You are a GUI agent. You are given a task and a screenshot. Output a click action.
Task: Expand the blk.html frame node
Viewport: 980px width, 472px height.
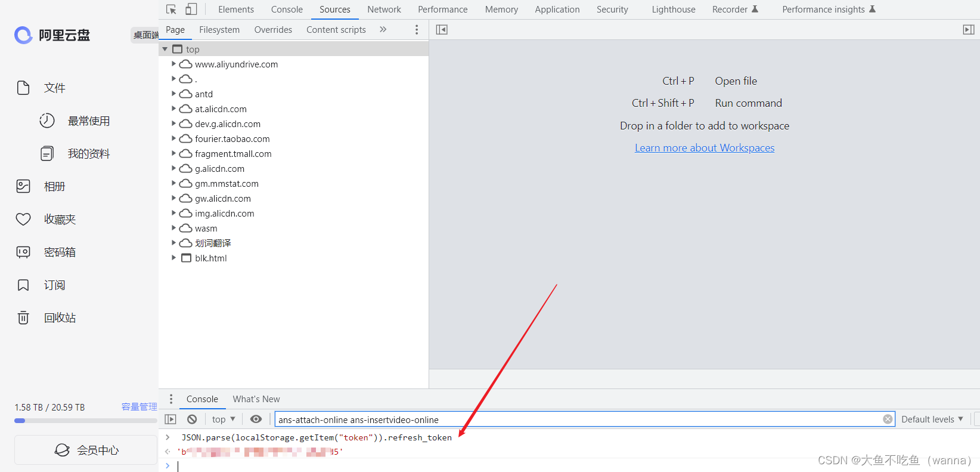[173, 258]
